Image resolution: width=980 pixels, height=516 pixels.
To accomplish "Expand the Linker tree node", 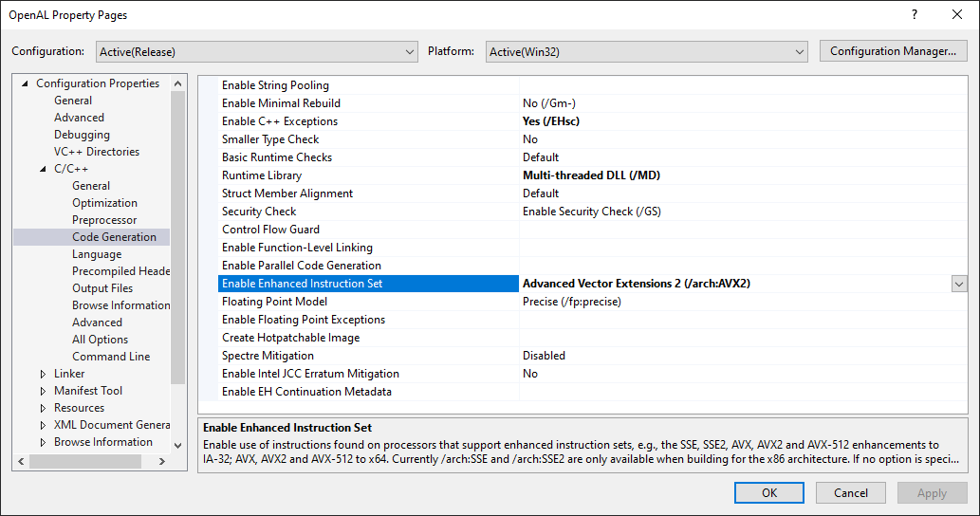I will click(x=43, y=374).
